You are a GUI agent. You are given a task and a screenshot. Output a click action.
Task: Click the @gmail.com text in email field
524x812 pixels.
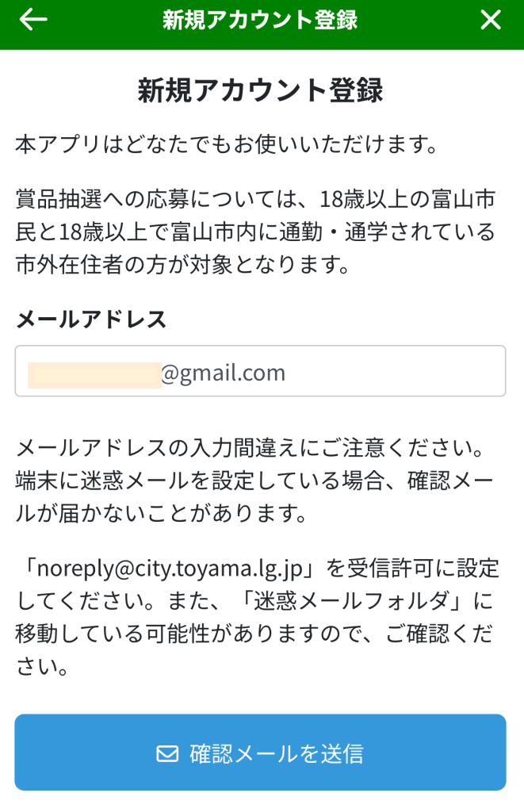pyautogui.click(x=224, y=373)
